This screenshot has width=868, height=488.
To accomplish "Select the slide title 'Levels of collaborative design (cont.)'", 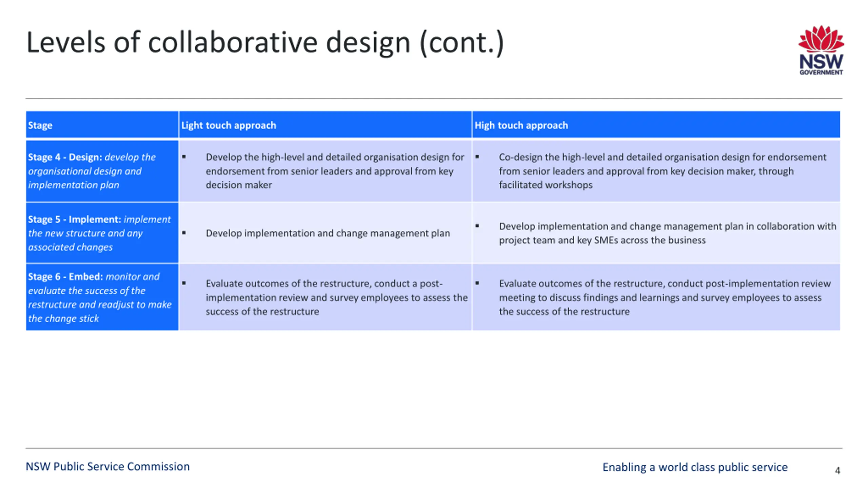I will coord(265,42).
